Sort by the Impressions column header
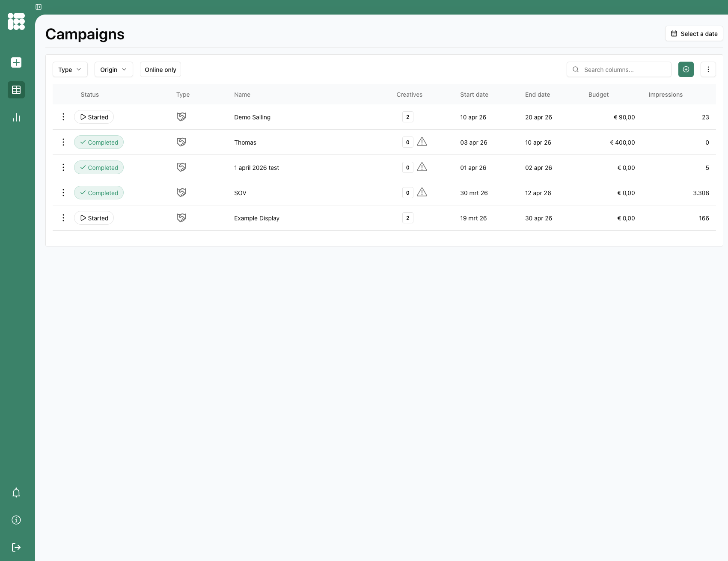Image resolution: width=728 pixels, height=561 pixels. 665,95
